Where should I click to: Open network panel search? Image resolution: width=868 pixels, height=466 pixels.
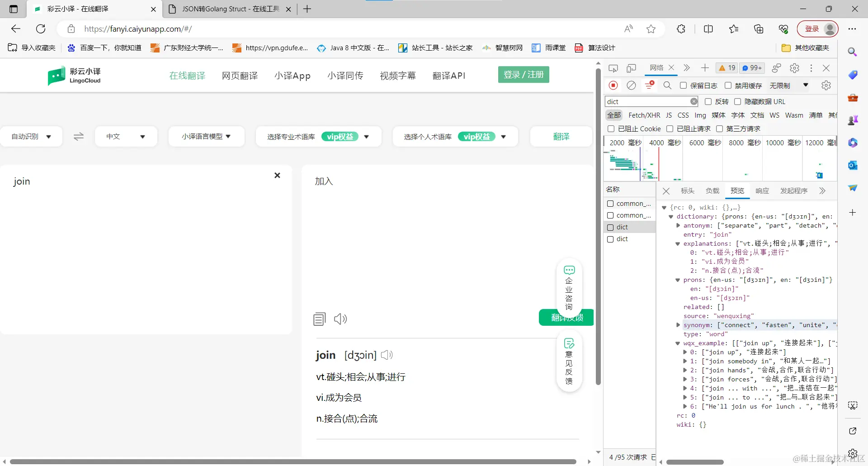[x=668, y=85]
